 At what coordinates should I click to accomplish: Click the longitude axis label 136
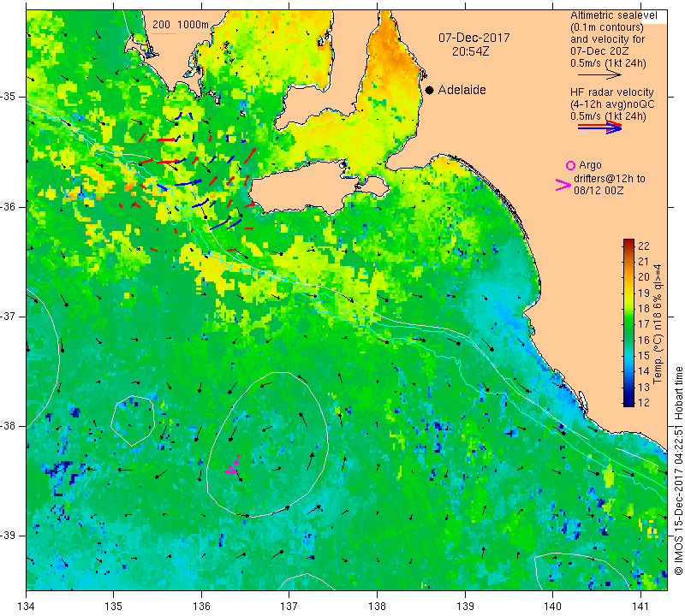click(201, 607)
